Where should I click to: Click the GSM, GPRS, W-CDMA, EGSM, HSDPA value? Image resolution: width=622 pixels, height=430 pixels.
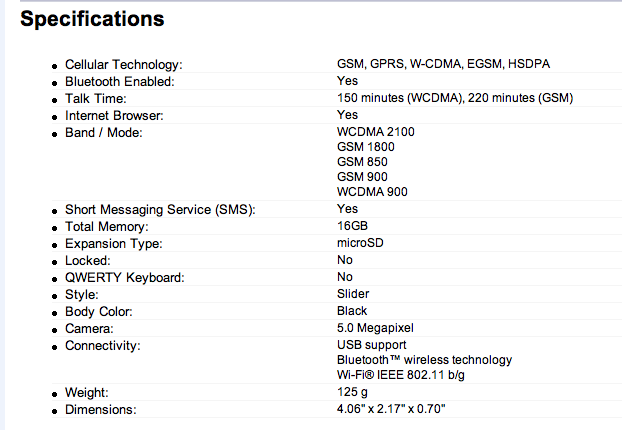pyautogui.click(x=443, y=64)
